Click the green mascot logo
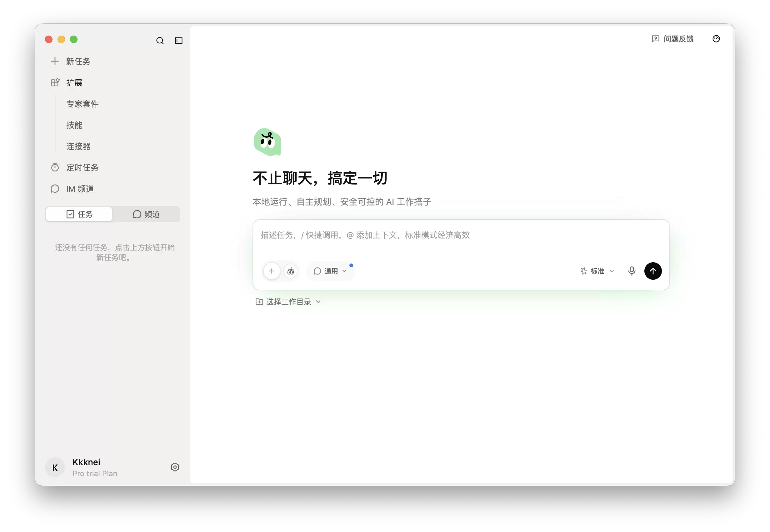 coord(267,142)
